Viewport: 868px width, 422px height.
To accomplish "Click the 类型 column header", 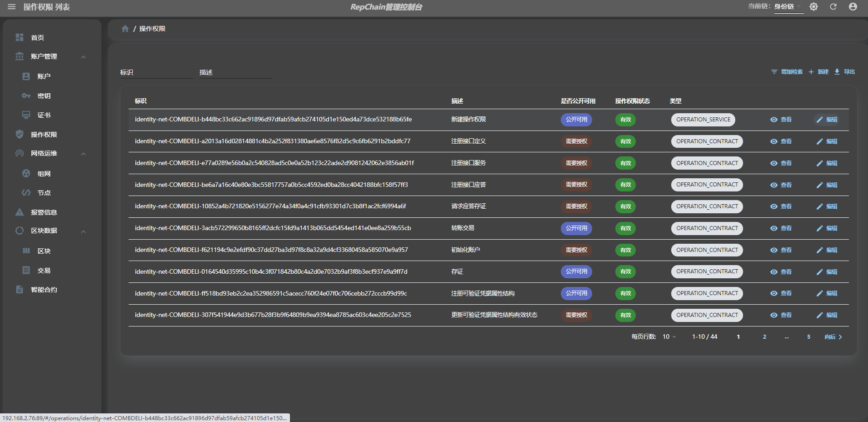I will (x=676, y=101).
